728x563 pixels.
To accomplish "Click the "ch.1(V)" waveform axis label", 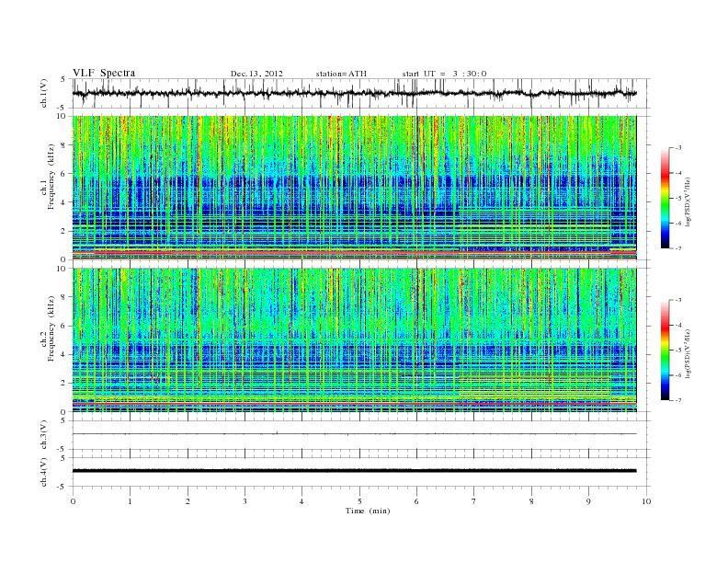I will pyautogui.click(x=44, y=93).
